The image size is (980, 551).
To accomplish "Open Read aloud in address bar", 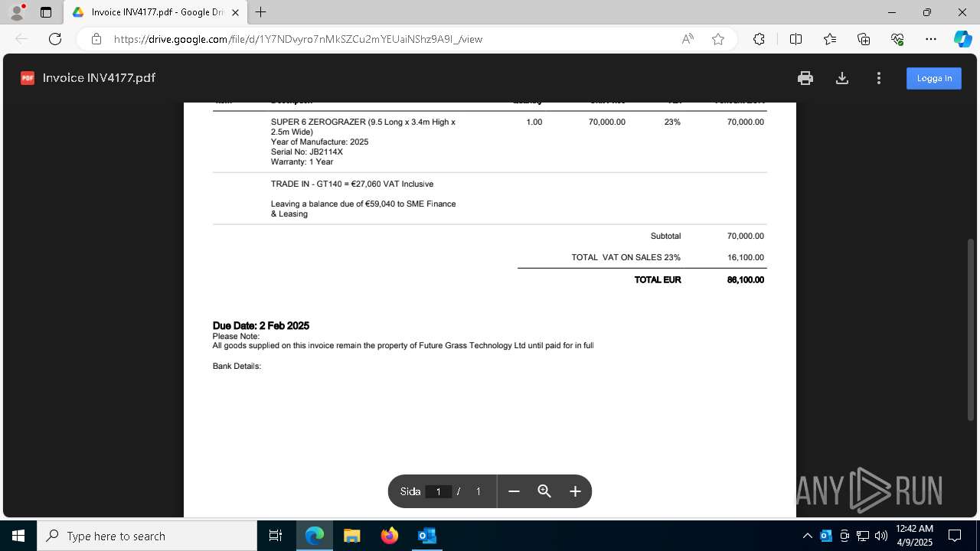I will click(688, 39).
